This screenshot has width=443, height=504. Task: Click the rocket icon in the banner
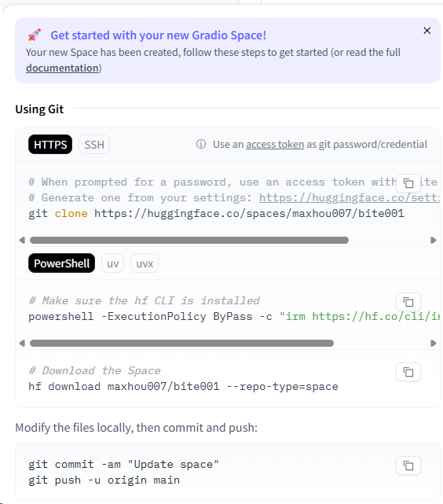35,35
